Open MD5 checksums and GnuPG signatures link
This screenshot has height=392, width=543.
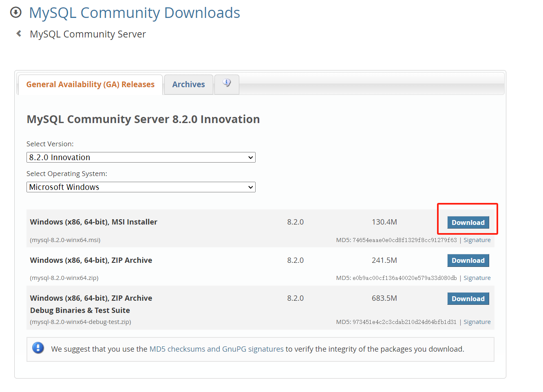click(x=216, y=349)
